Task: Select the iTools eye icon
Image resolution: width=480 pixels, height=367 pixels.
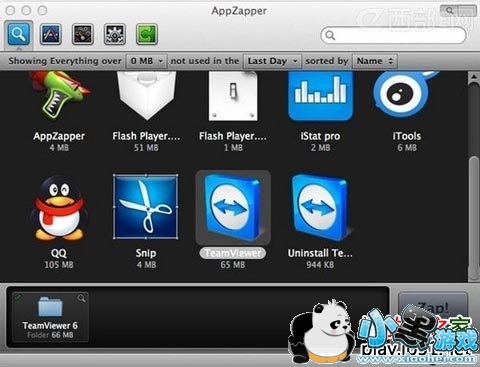Action: [x=404, y=95]
